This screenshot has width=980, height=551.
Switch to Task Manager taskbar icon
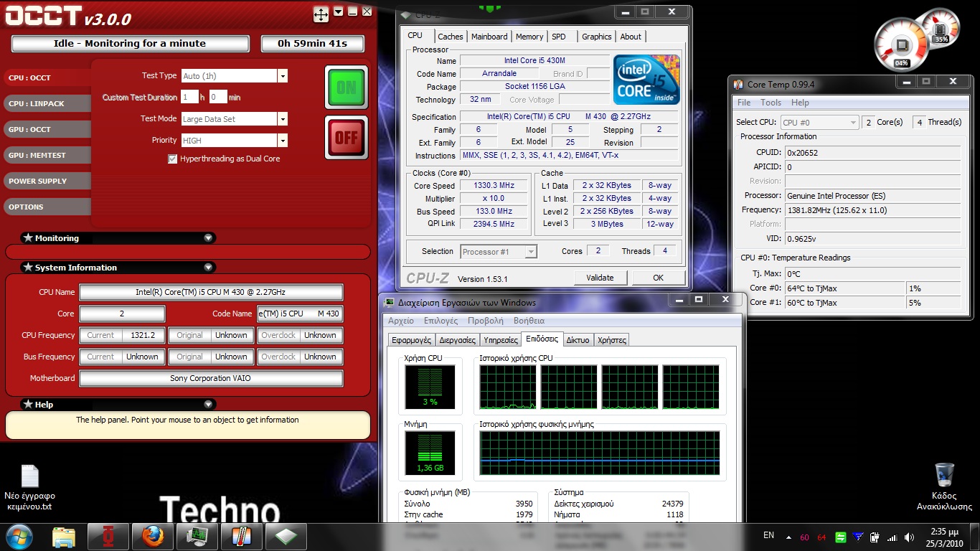pyautogui.click(x=197, y=537)
